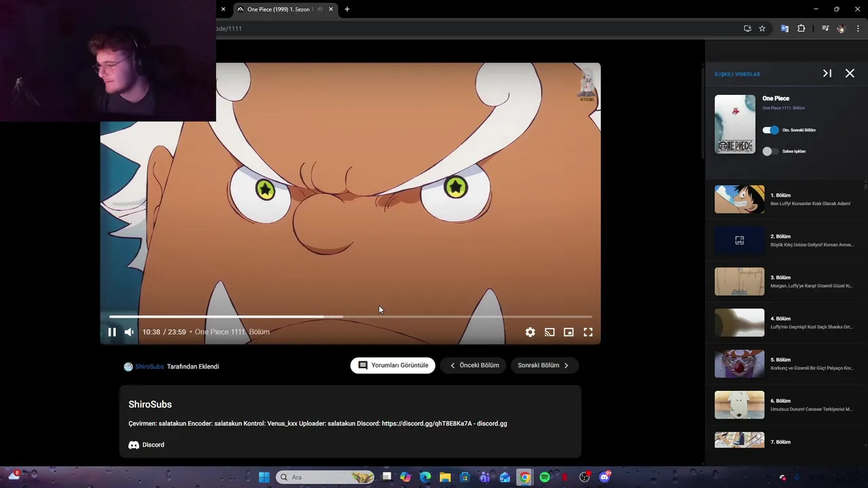Open Microsoft Teams from taskbar
This screenshot has width=868, height=488.
[485, 477]
